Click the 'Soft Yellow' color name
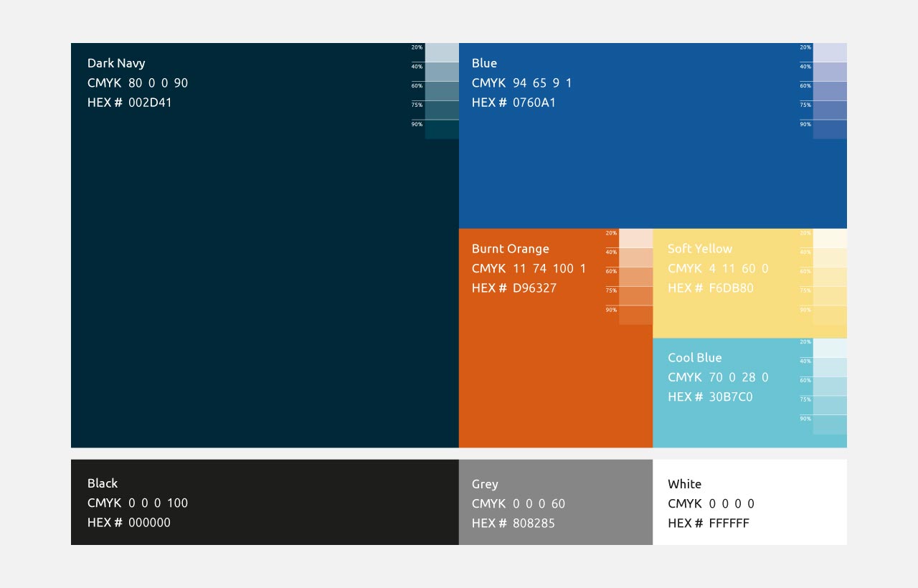The width and height of the screenshot is (918, 588). pos(700,249)
